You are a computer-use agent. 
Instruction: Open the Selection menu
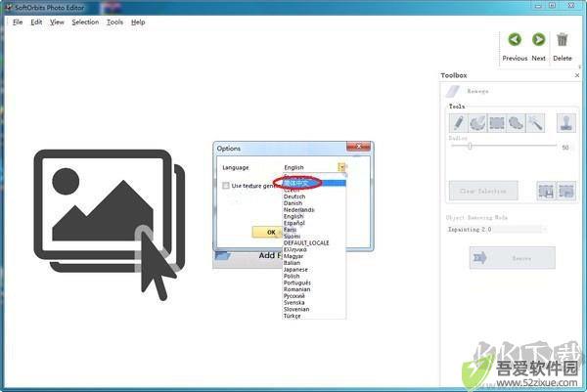(x=85, y=22)
